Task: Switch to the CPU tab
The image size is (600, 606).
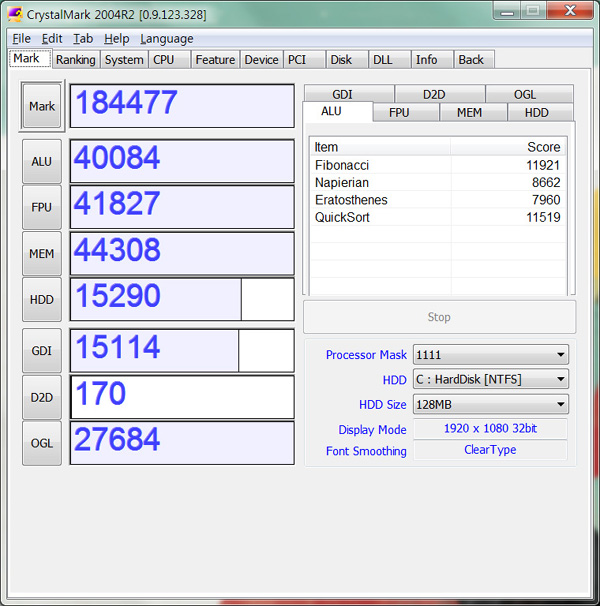Action: click(169, 60)
